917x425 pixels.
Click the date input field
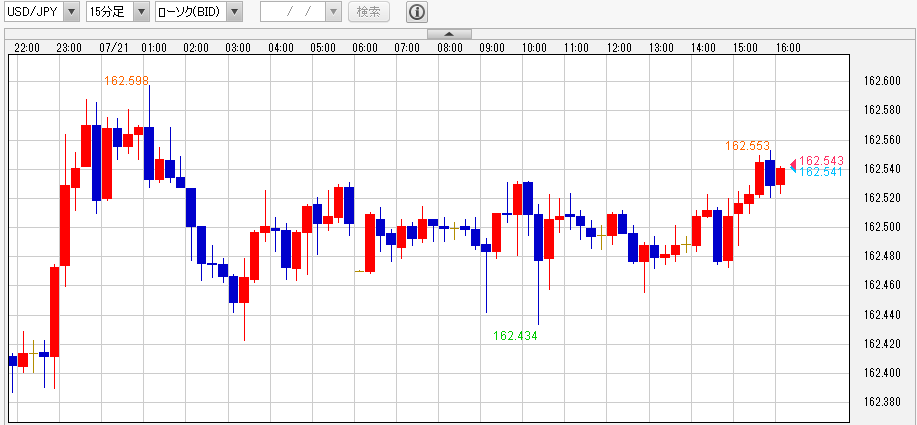293,12
